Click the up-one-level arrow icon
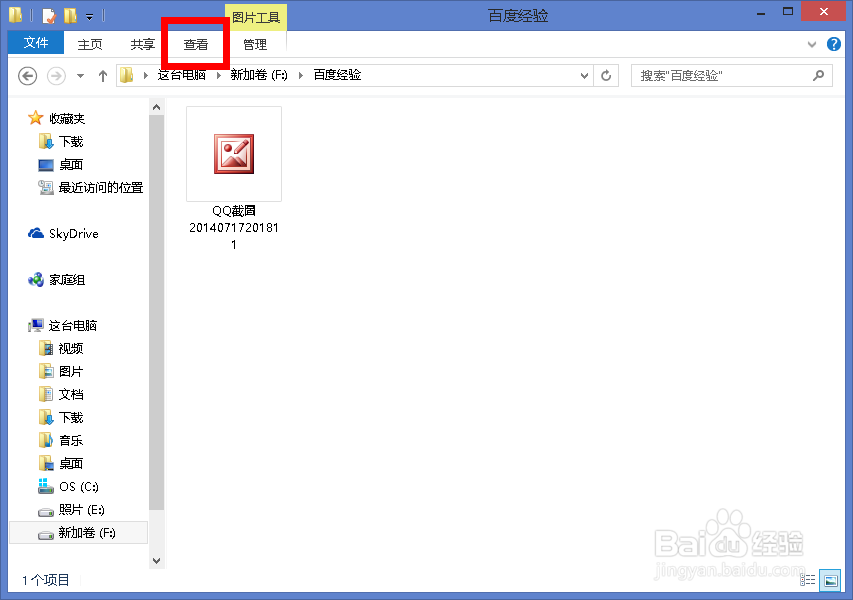 (x=103, y=75)
